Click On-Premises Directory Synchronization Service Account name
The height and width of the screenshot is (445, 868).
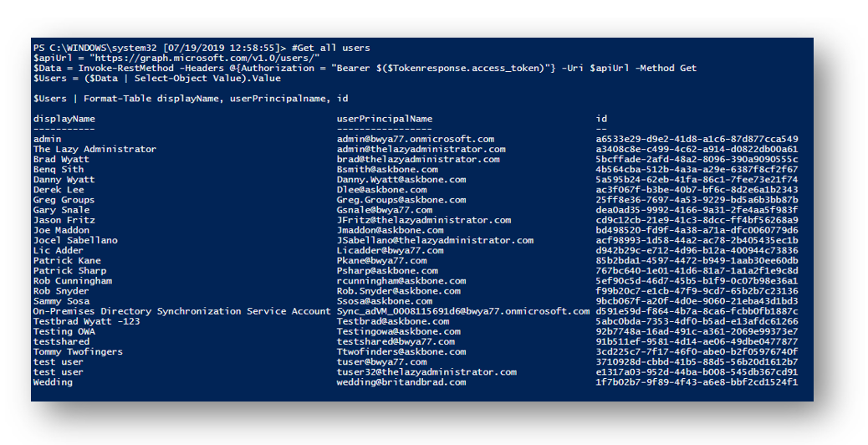coord(181,312)
